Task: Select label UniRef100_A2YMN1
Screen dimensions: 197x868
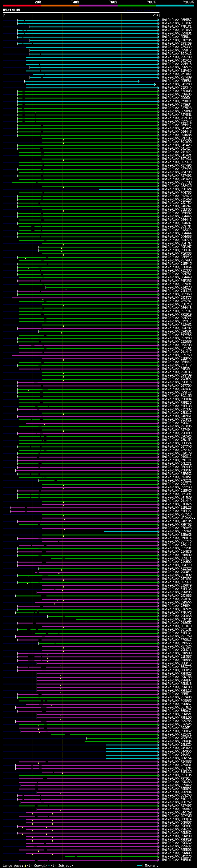Action: pyautogui.click(x=177, y=115)
